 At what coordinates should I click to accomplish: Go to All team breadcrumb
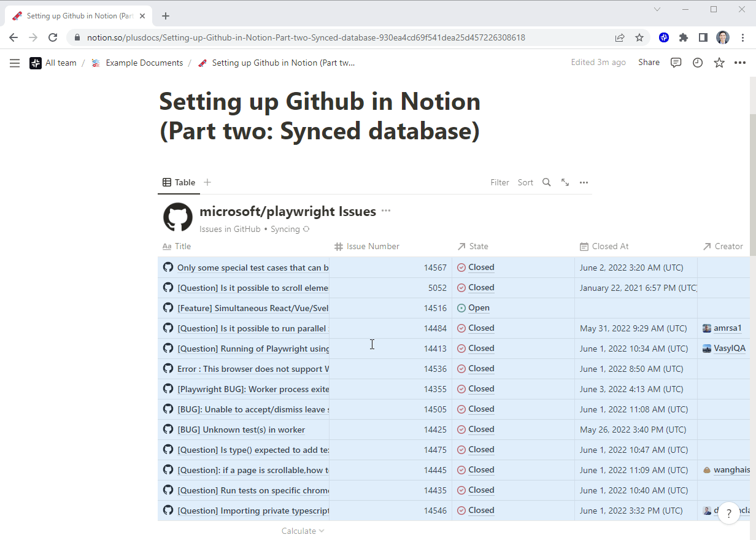[x=53, y=63]
